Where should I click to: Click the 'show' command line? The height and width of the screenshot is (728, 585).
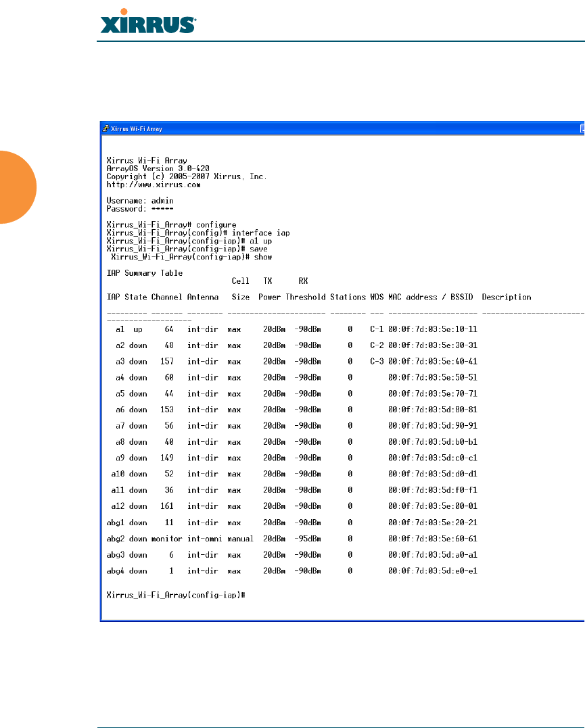pos(191,258)
